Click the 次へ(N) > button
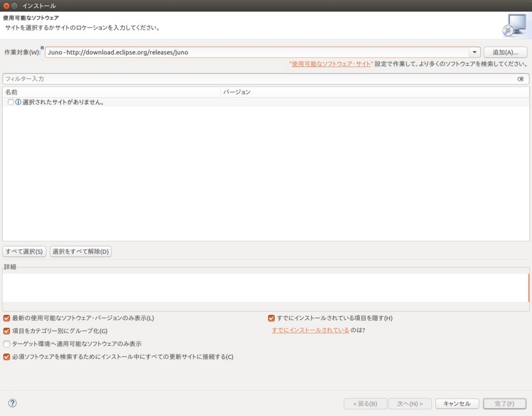532x416 pixels. click(x=410, y=404)
